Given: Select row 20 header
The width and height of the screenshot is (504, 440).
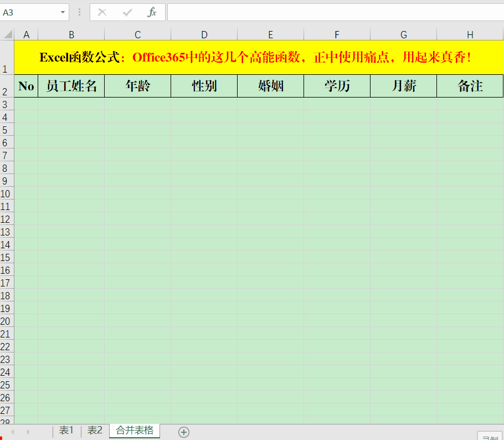Looking at the screenshot, I should [x=7, y=321].
